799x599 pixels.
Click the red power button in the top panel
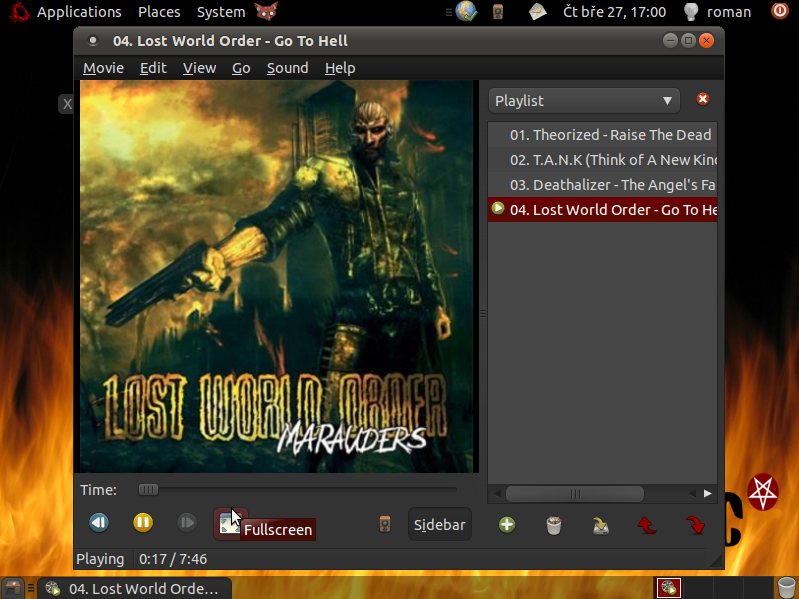click(780, 11)
